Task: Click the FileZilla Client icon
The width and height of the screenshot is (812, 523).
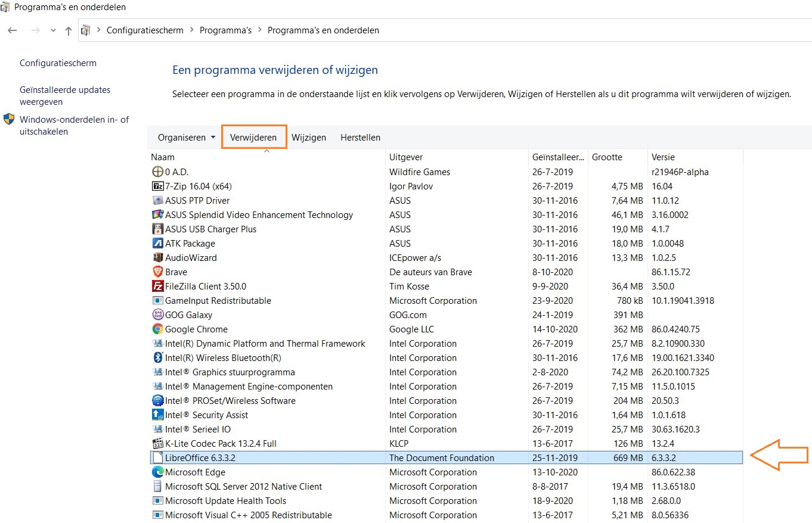Action: [158, 287]
